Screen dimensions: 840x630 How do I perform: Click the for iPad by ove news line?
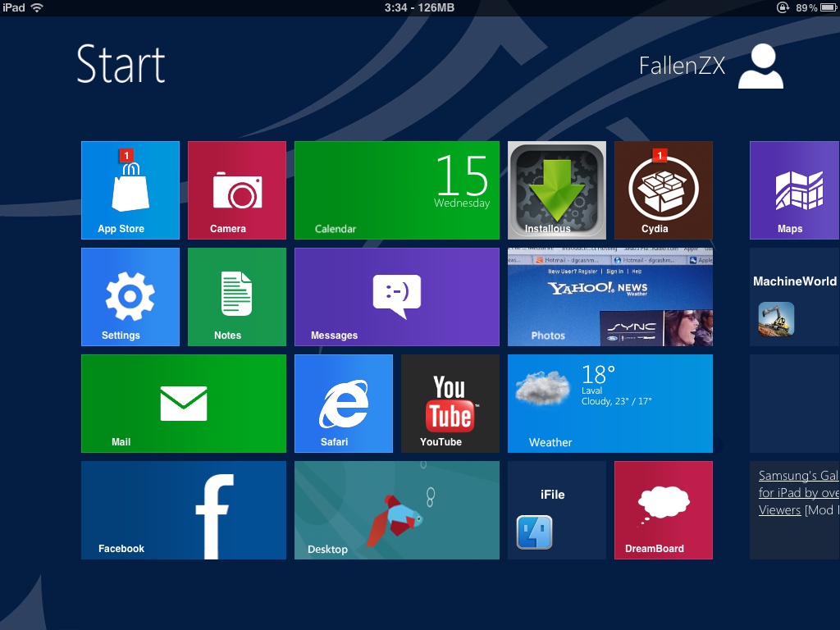click(x=798, y=493)
